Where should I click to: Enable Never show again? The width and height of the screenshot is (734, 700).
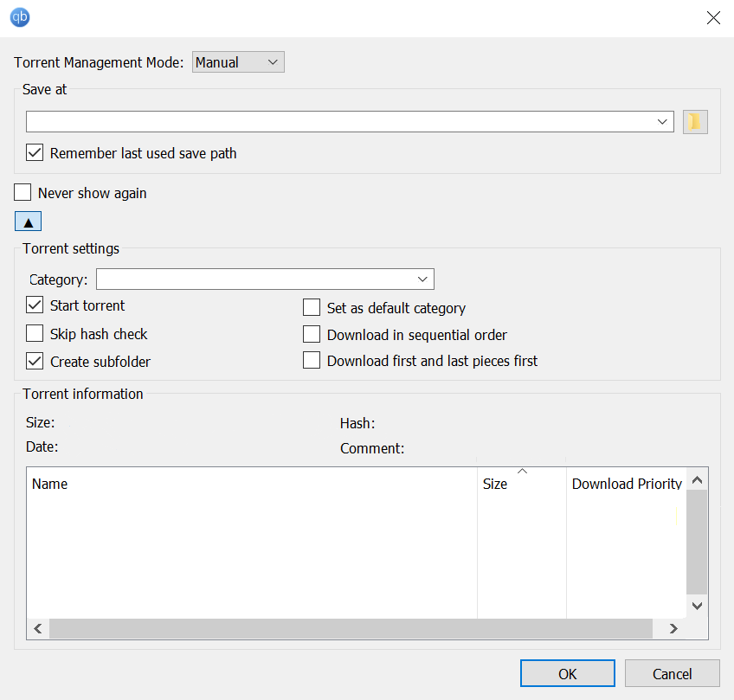coord(22,192)
